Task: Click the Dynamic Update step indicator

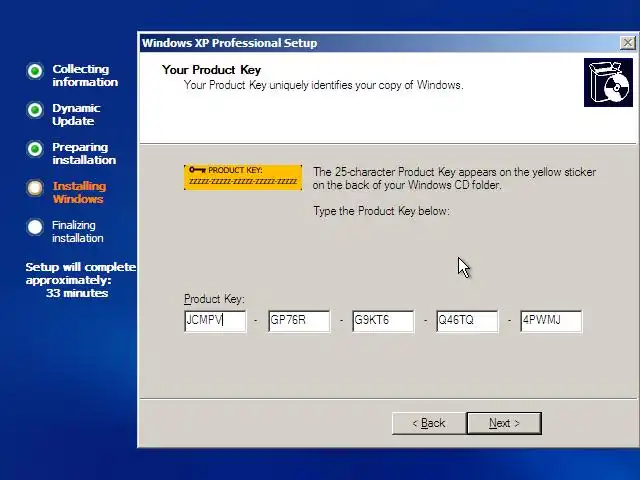Action: pyautogui.click(x=35, y=110)
